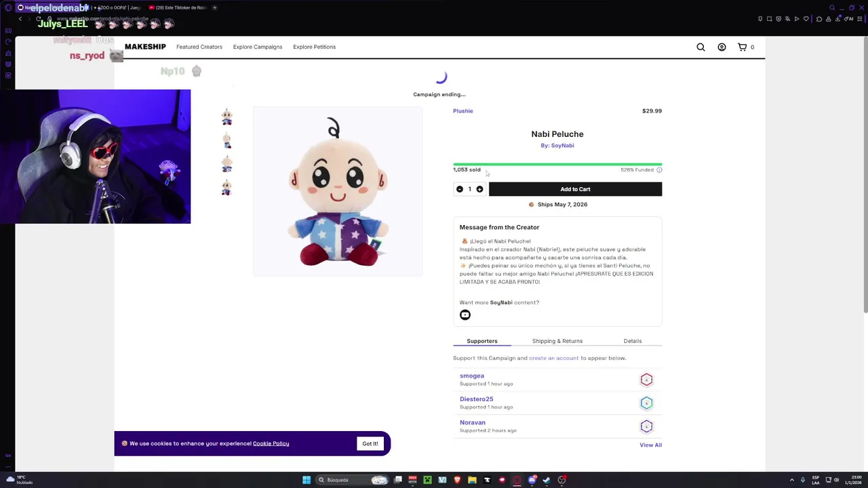
Task: Open browser downloads icon
Action: 838,18
